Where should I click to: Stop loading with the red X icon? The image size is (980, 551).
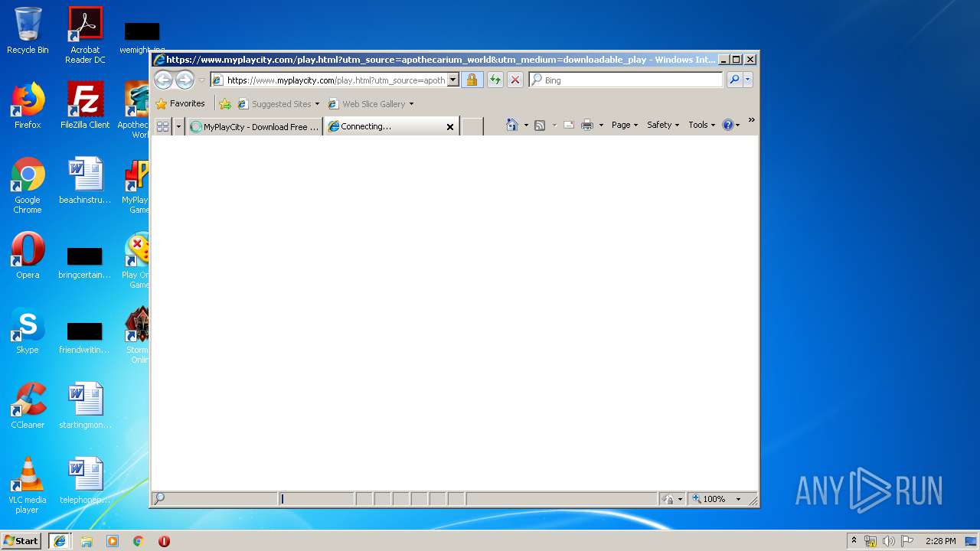pos(515,80)
